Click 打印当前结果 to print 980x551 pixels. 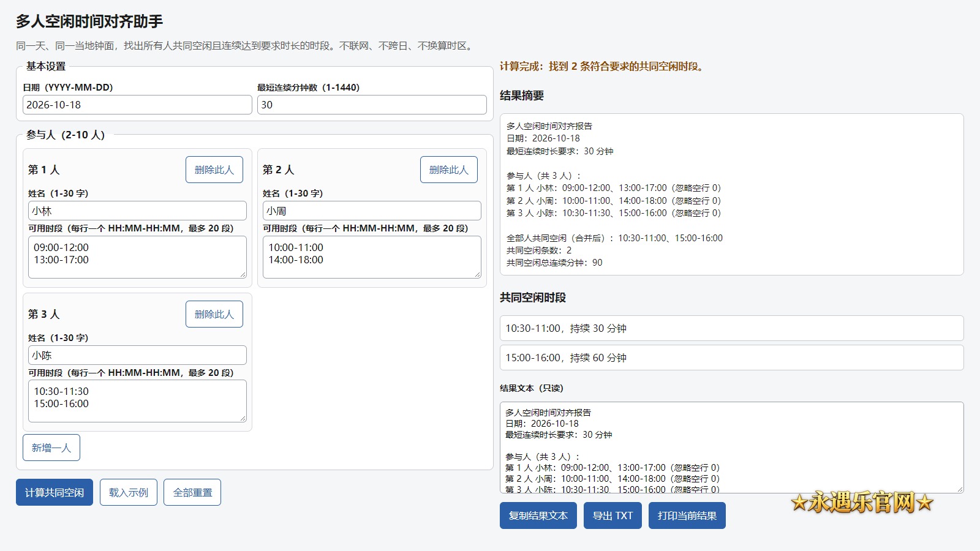pos(687,515)
